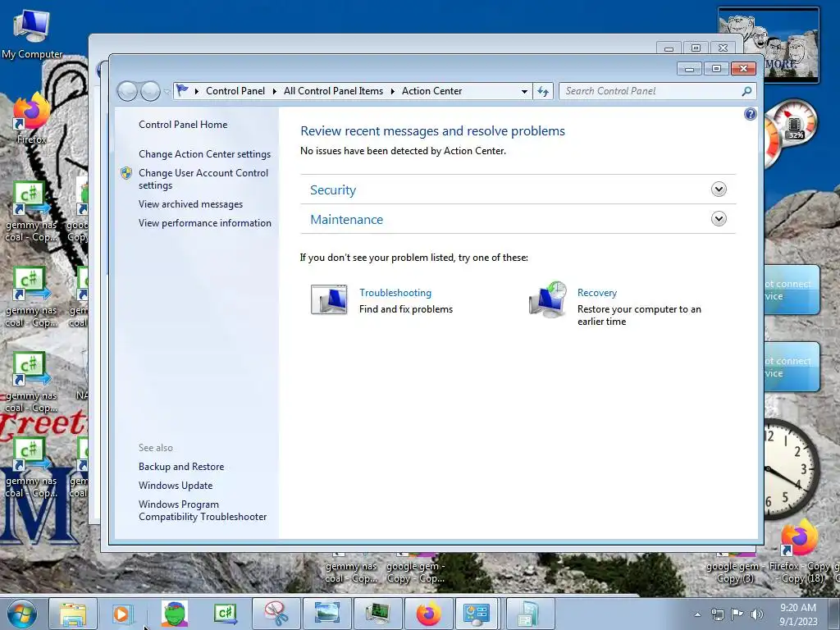Click "No issues have been detected" text
The image size is (840, 630).
(x=403, y=151)
